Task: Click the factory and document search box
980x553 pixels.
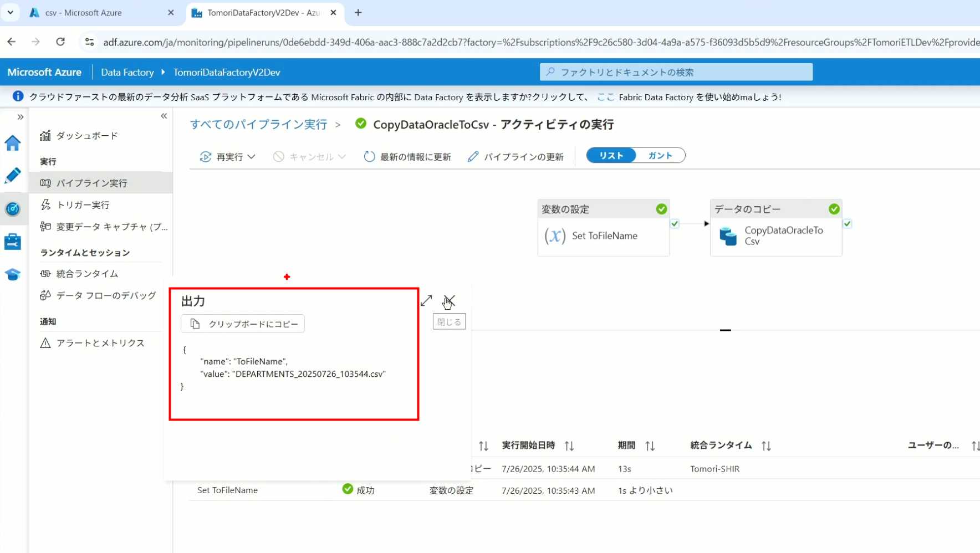Action: click(x=676, y=72)
